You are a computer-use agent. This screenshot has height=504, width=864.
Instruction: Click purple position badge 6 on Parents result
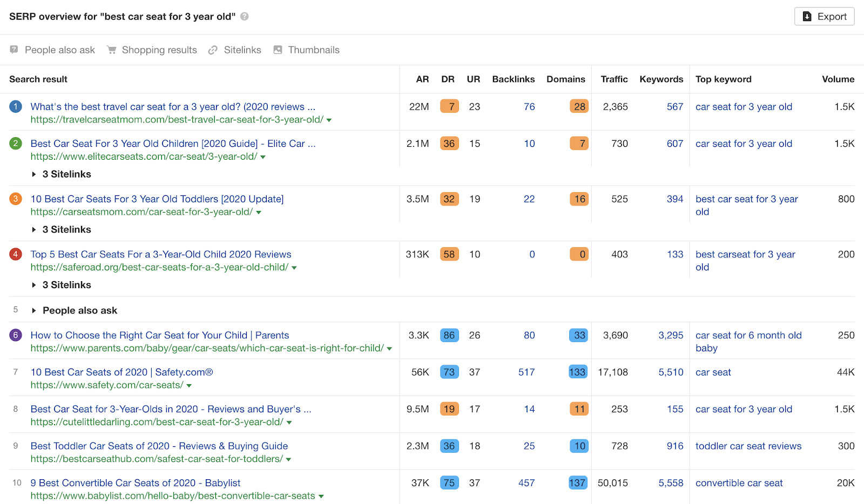pos(15,335)
